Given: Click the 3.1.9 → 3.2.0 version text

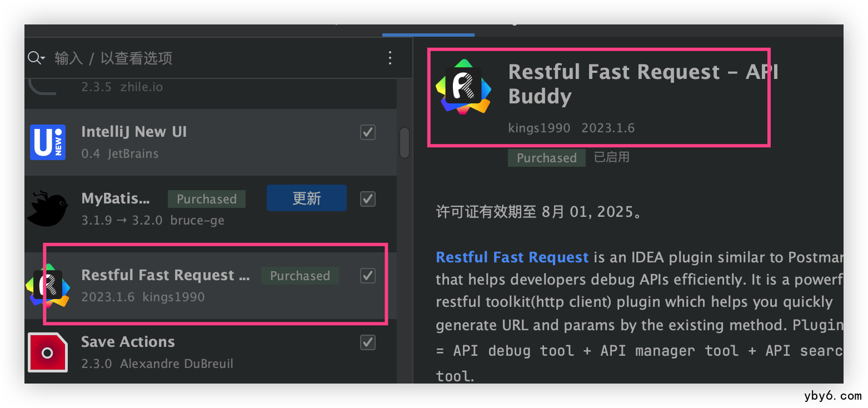Looking at the screenshot, I should click(x=122, y=220).
